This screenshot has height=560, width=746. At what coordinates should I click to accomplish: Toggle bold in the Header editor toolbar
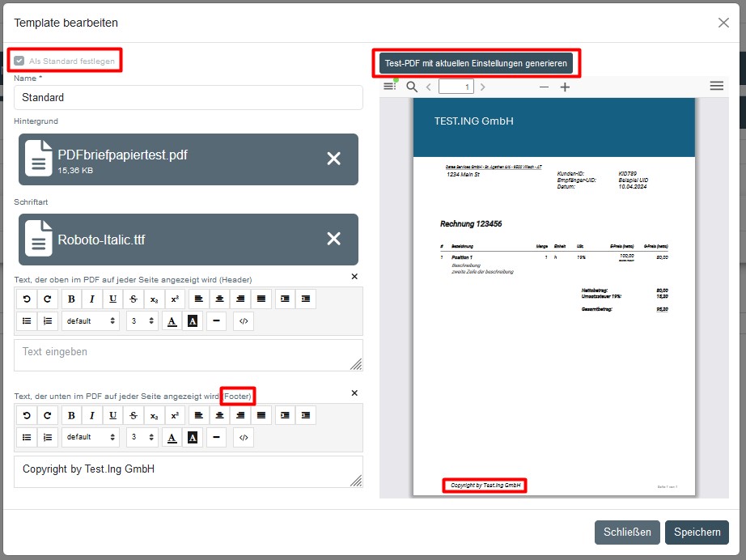[x=71, y=299]
